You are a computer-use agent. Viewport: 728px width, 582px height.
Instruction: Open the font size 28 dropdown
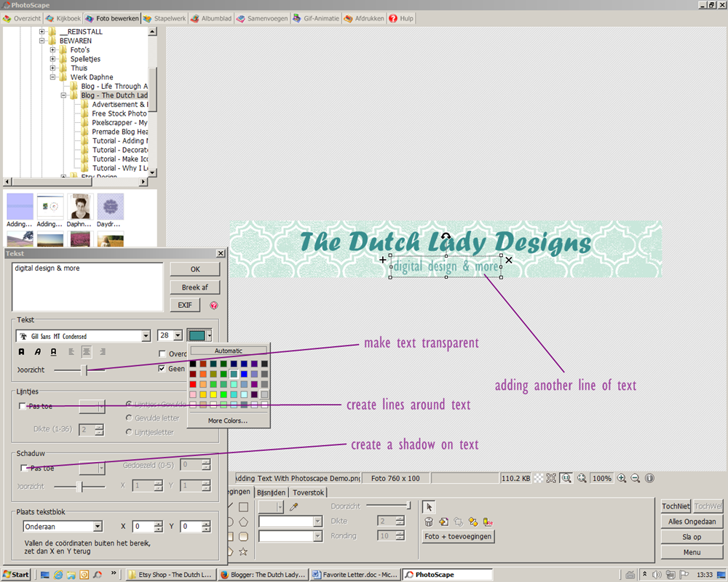tap(178, 335)
